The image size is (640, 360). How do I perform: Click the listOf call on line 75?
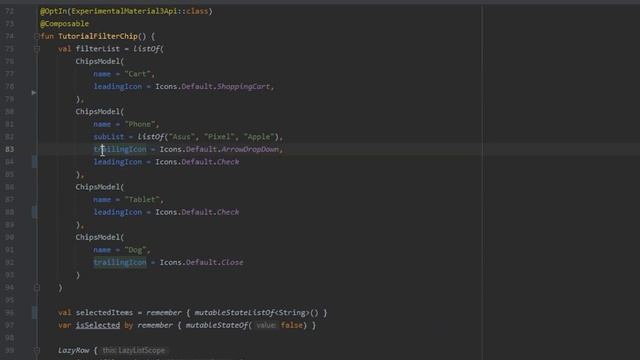pos(147,49)
